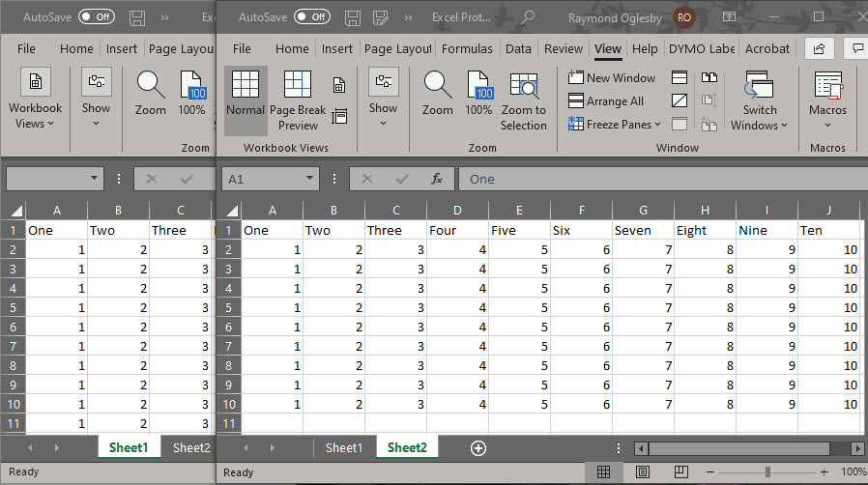This screenshot has width=868, height=485.
Task: Click View Side by Side icon
Action: [x=709, y=77]
